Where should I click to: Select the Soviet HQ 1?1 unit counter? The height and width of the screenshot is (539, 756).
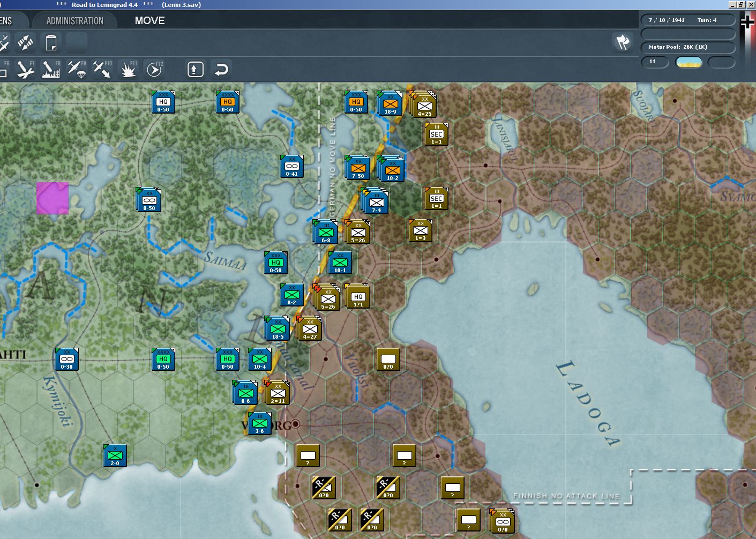point(358,297)
